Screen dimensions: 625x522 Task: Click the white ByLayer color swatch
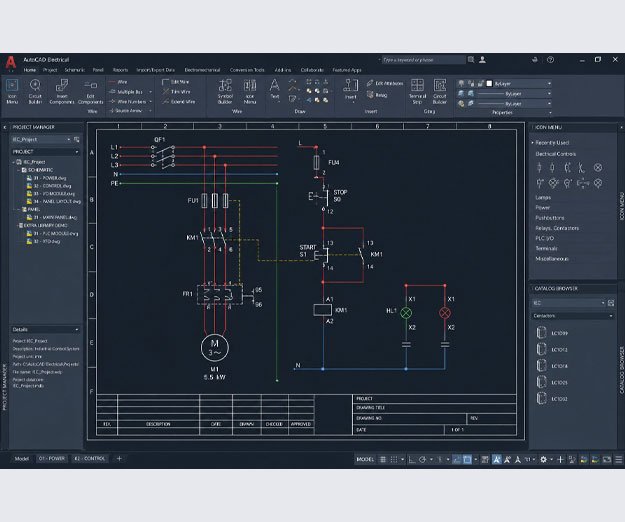(489, 84)
